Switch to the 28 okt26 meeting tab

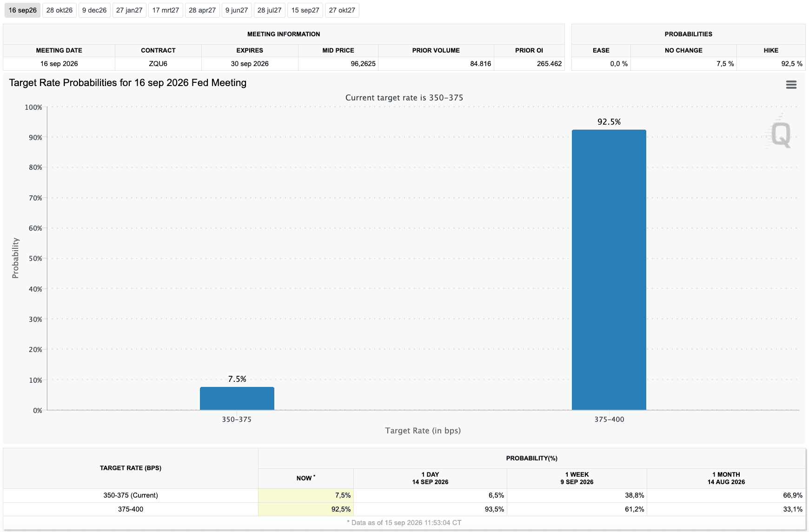pos(60,10)
